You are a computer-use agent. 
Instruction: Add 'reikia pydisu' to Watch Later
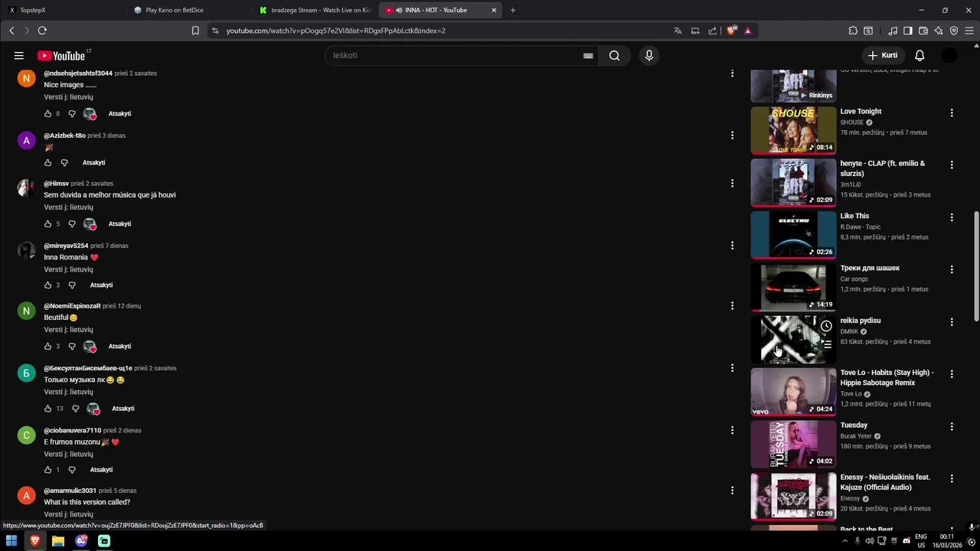pos(826,326)
